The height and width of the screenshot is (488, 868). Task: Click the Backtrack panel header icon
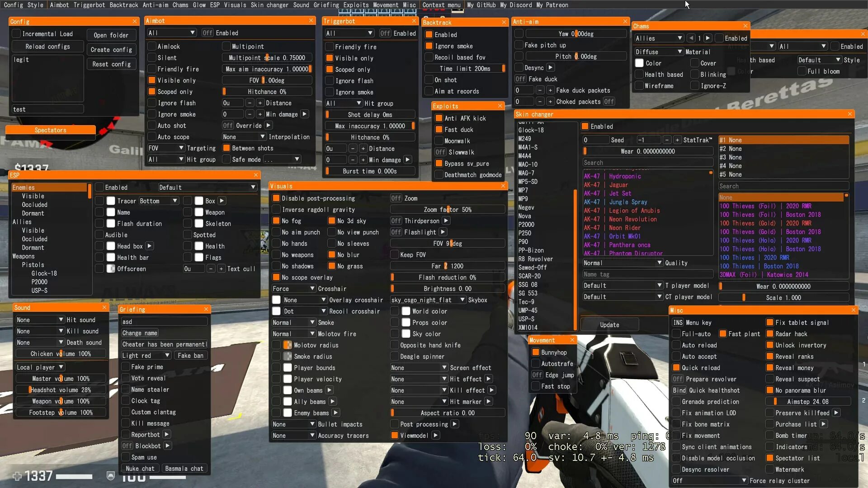coord(503,22)
